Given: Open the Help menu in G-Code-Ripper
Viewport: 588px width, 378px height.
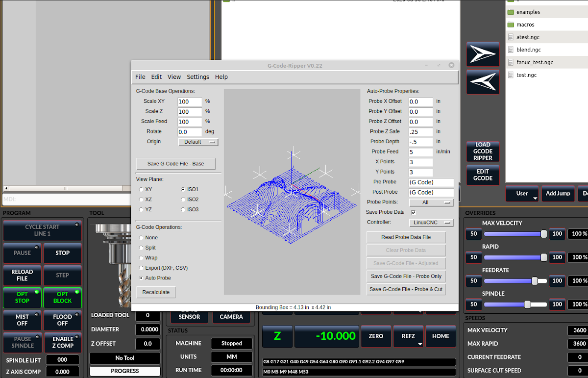Looking at the screenshot, I should click(221, 76).
